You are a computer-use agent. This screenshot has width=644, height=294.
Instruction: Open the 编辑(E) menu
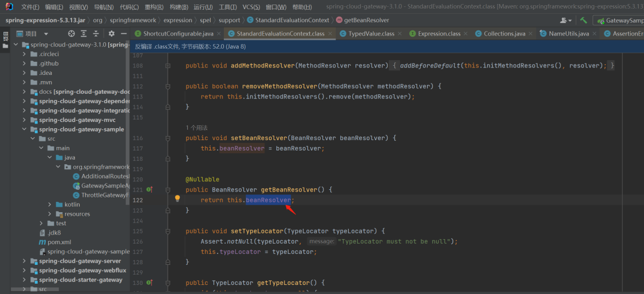tap(54, 7)
